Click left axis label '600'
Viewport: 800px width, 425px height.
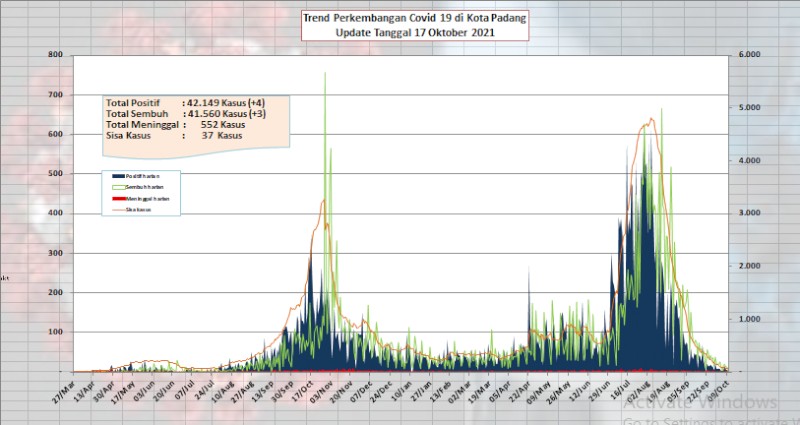55,134
